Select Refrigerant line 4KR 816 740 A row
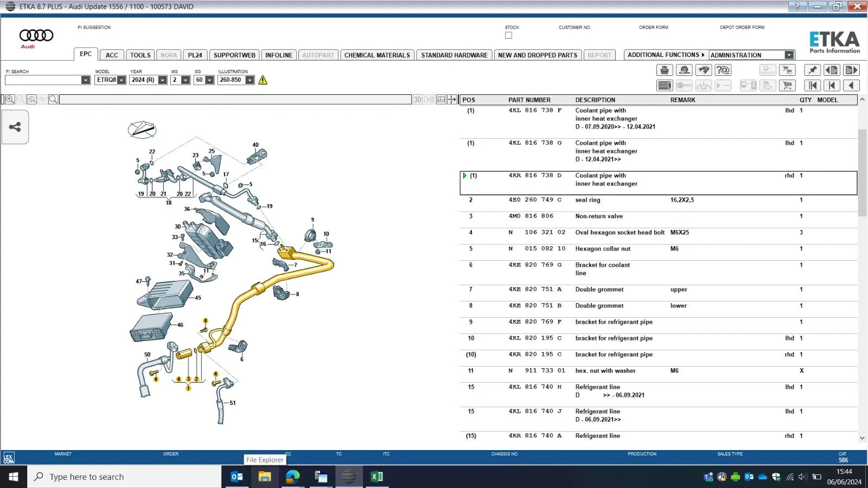The image size is (868, 488). coord(658,436)
